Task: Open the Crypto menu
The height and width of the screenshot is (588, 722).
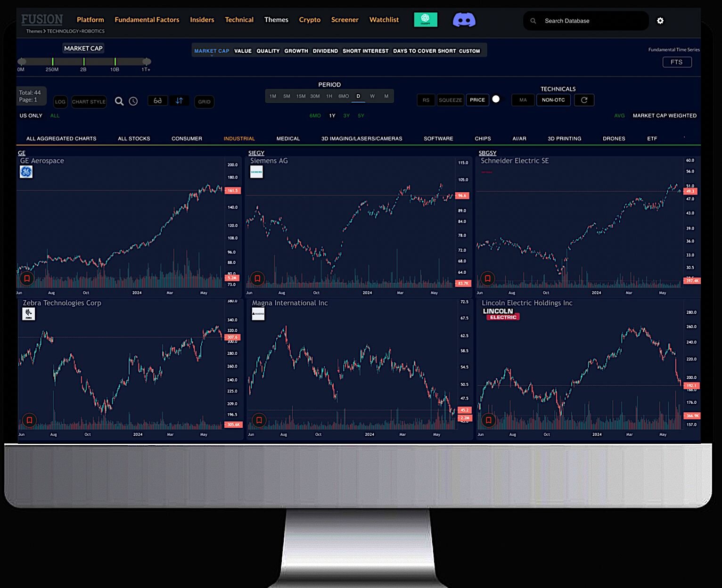Action: (310, 20)
